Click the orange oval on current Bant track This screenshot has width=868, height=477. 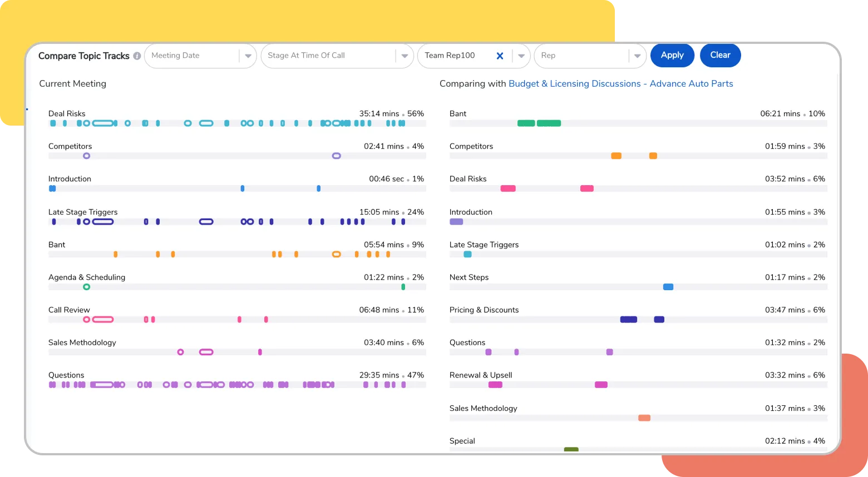pyautogui.click(x=336, y=254)
